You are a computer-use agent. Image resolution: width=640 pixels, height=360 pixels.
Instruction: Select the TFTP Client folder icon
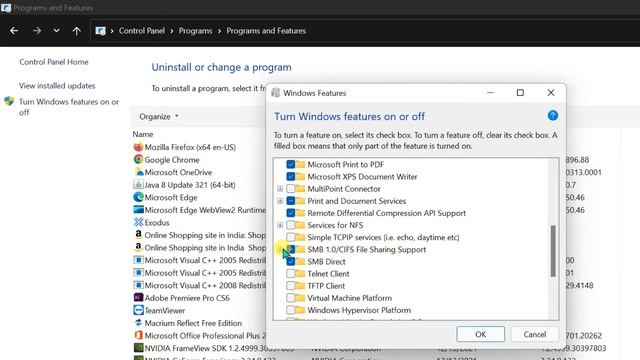click(300, 286)
